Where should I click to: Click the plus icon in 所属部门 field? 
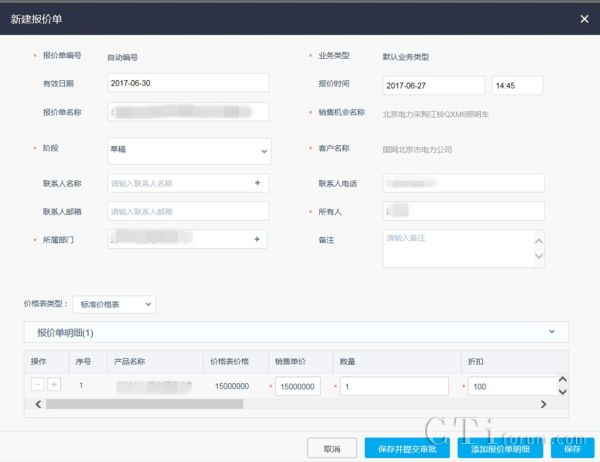257,239
